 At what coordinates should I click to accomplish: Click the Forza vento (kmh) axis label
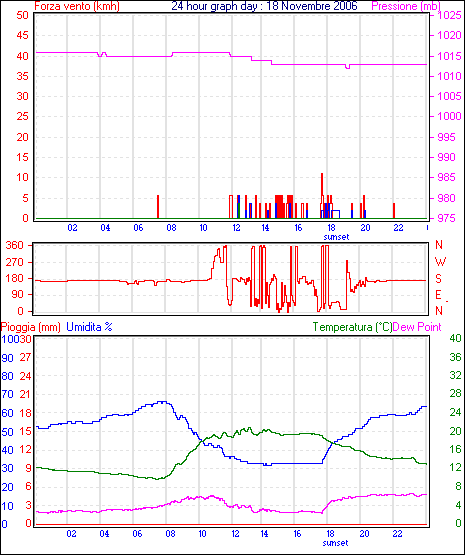77,6
